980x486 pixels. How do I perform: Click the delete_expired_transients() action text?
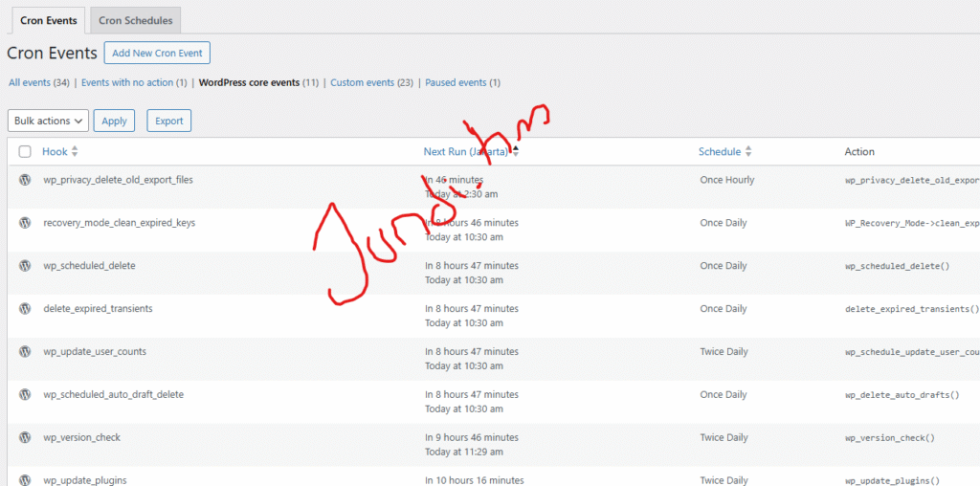pos(912,309)
